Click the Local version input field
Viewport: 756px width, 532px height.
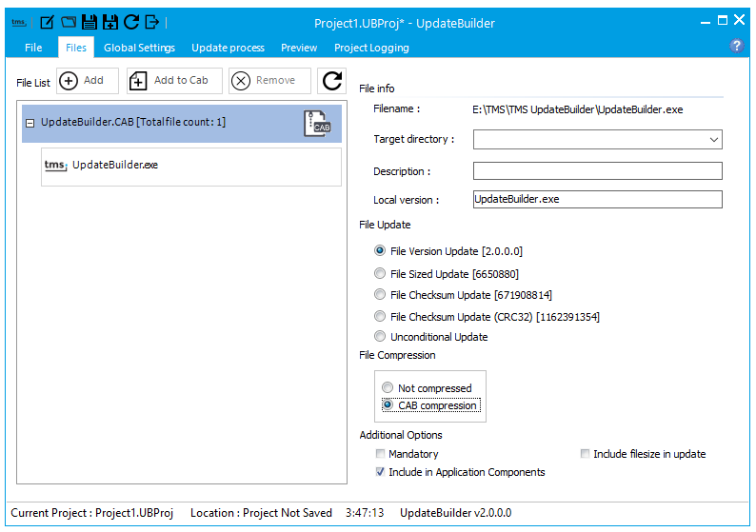point(597,200)
